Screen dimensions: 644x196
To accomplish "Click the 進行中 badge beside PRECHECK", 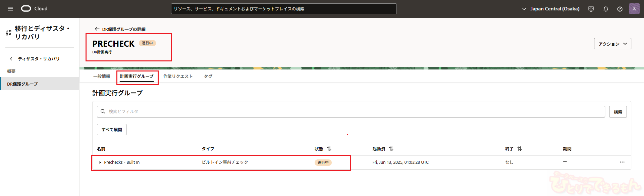I will point(147,43).
